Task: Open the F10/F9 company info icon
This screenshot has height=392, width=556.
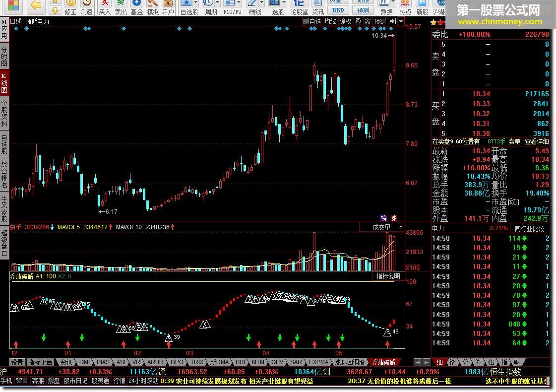Action: 230,7
